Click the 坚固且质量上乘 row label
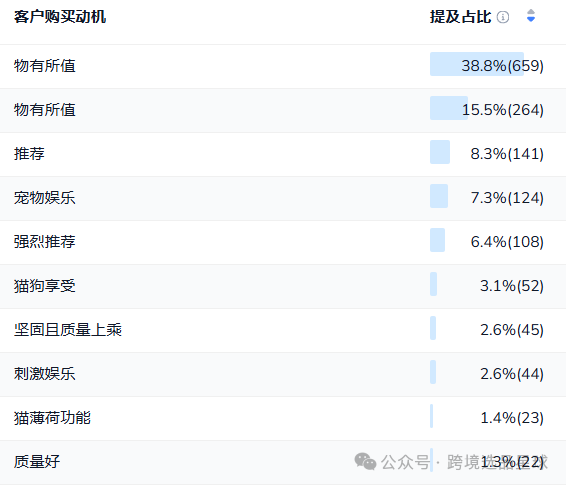 68,330
